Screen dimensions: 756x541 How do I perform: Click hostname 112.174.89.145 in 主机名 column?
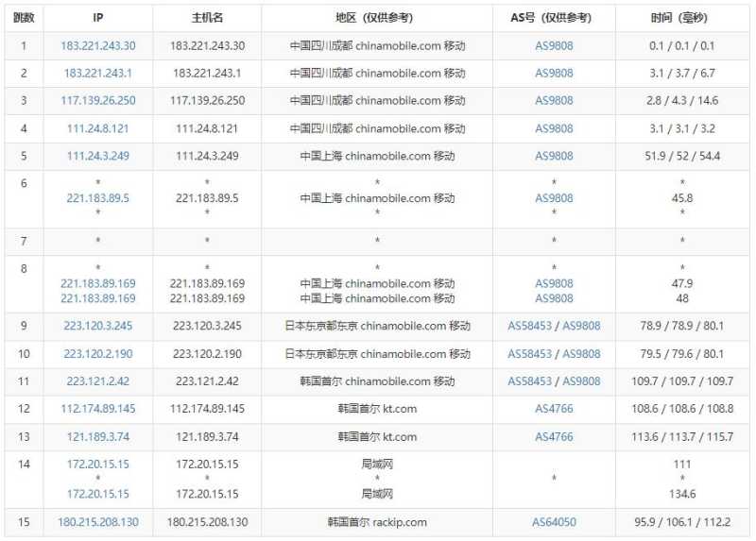tap(207, 409)
